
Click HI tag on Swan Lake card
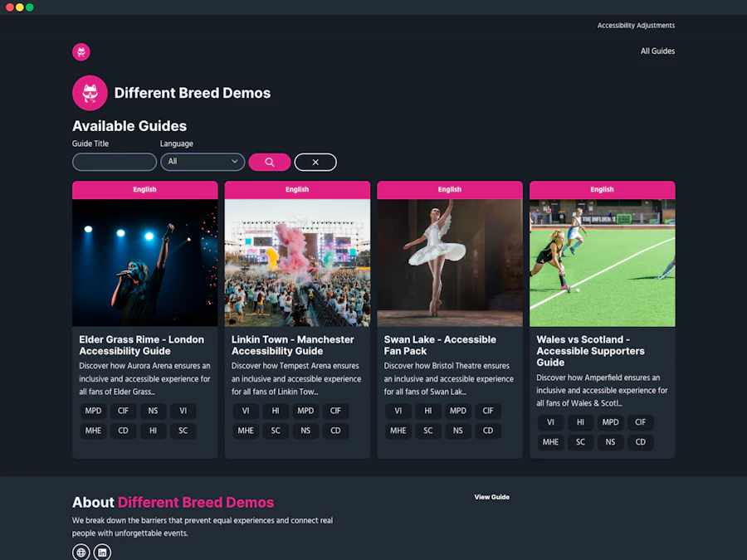pyautogui.click(x=428, y=411)
